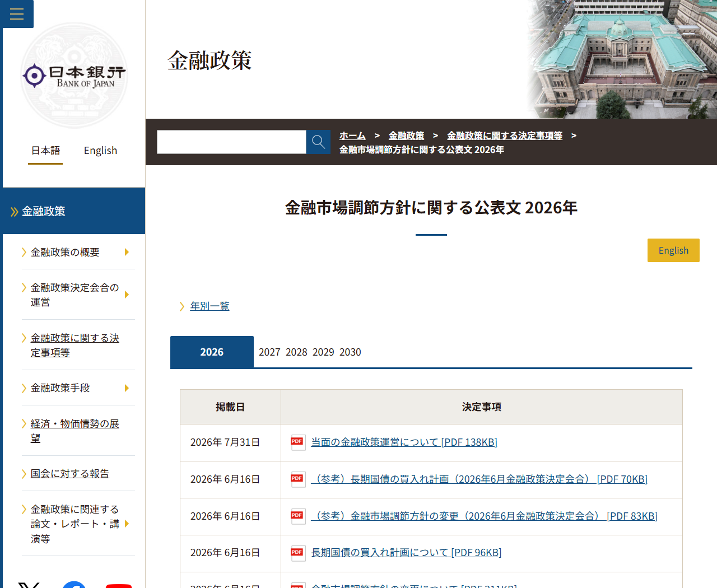Expand 金融政策決定会合の運営 submenu arrow
The image size is (717, 588).
click(x=127, y=295)
